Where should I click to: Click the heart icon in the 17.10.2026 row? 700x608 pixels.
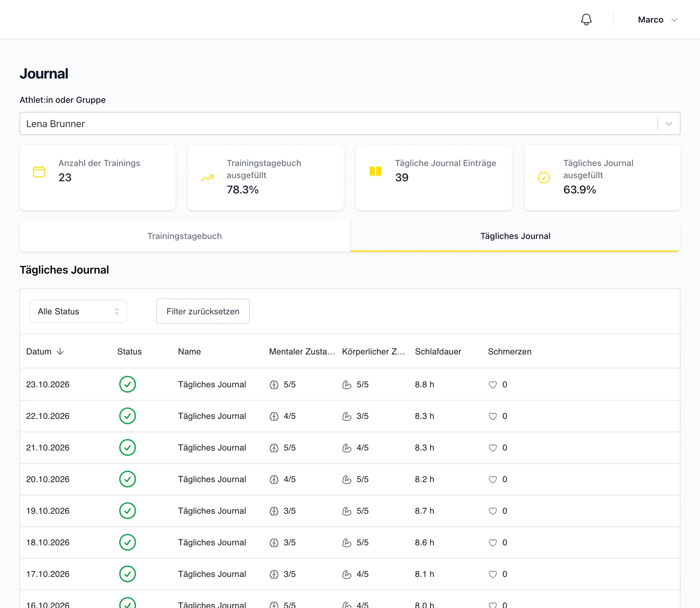click(493, 574)
